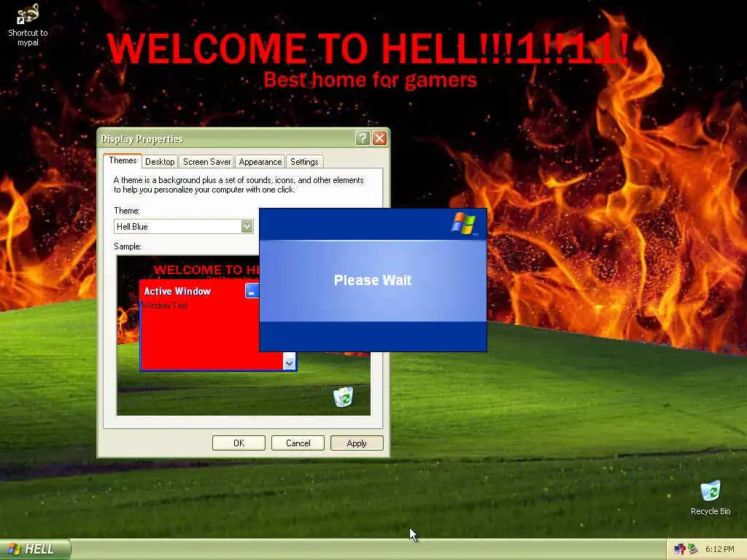Close the Display Properties dialog

coord(379,138)
